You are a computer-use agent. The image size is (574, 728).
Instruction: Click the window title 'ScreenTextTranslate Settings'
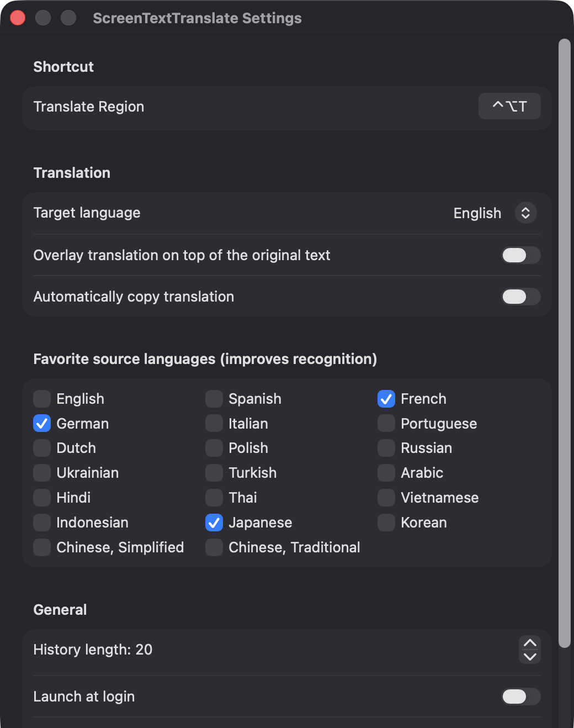(x=197, y=18)
